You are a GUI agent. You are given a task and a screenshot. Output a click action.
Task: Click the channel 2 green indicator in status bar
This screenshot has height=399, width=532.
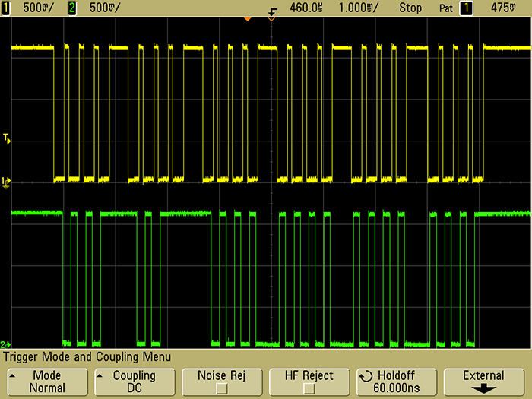point(74,7)
